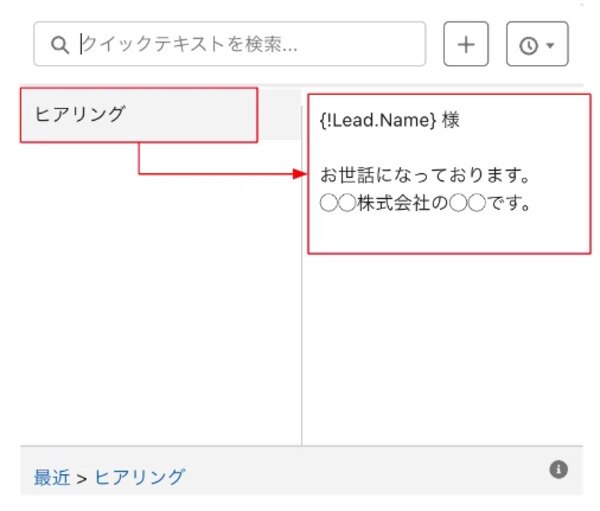Screen dimensions: 600x511
Task: Open the clock recent-items dropdown
Action: tap(537, 44)
